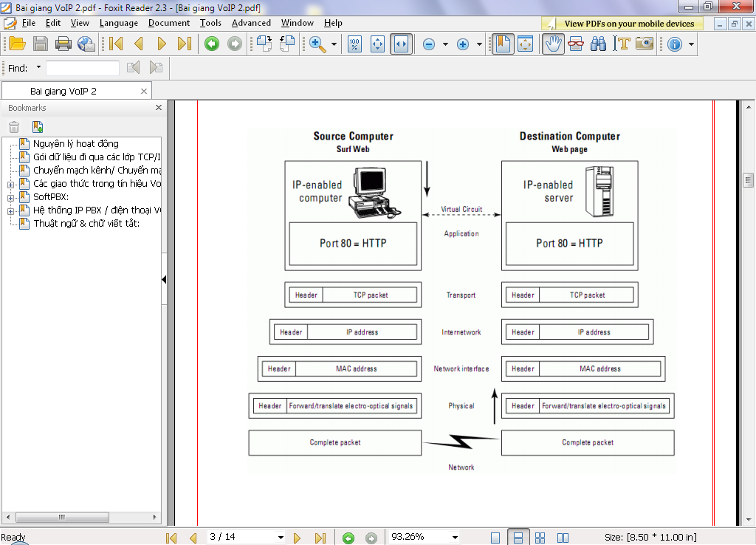Toggle the Fit Width view button
The height and width of the screenshot is (545, 756).
(x=401, y=44)
